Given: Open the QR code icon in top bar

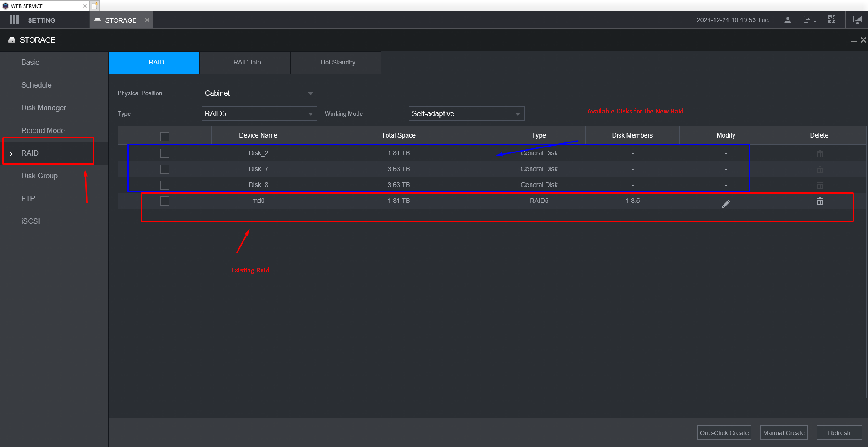Looking at the screenshot, I should pos(832,20).
